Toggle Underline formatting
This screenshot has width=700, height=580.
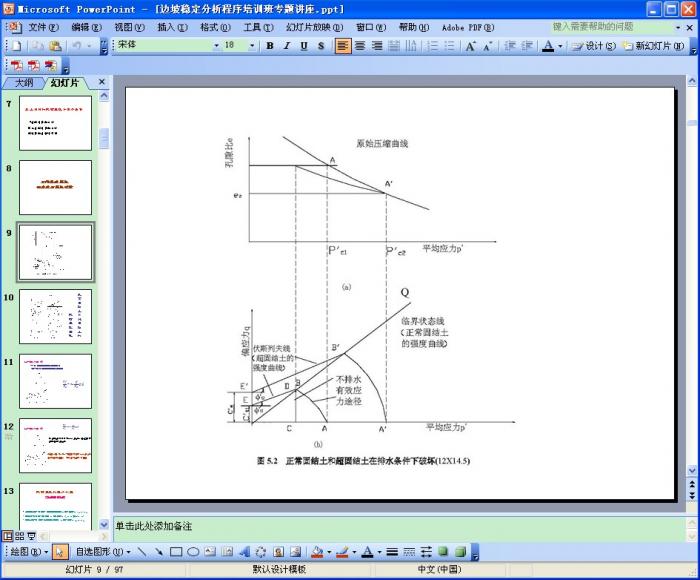click(x=304, y=46)
